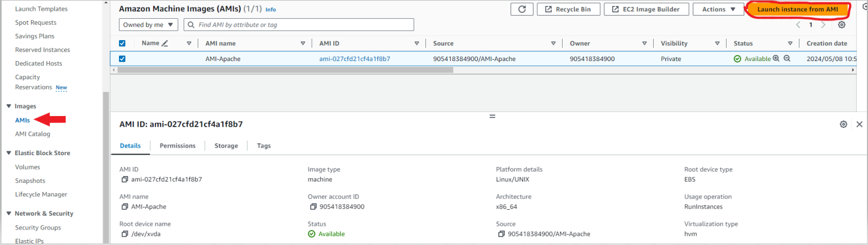Open the Actions dropdown menu
This screenshot has height=245, width=868.
pos(719,9)
